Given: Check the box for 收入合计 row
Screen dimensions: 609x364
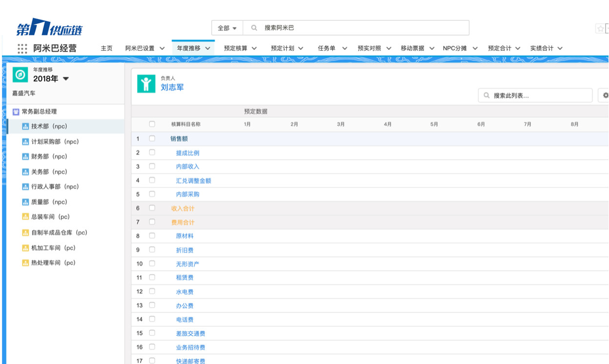Looking at the screenshot, I should [x=152, y=208].
